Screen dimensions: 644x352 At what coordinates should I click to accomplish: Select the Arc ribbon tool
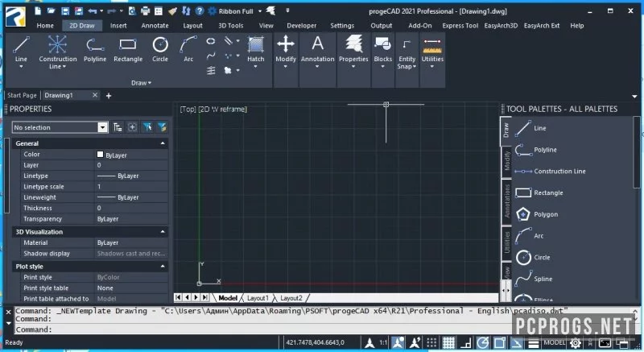click(188, 50)
